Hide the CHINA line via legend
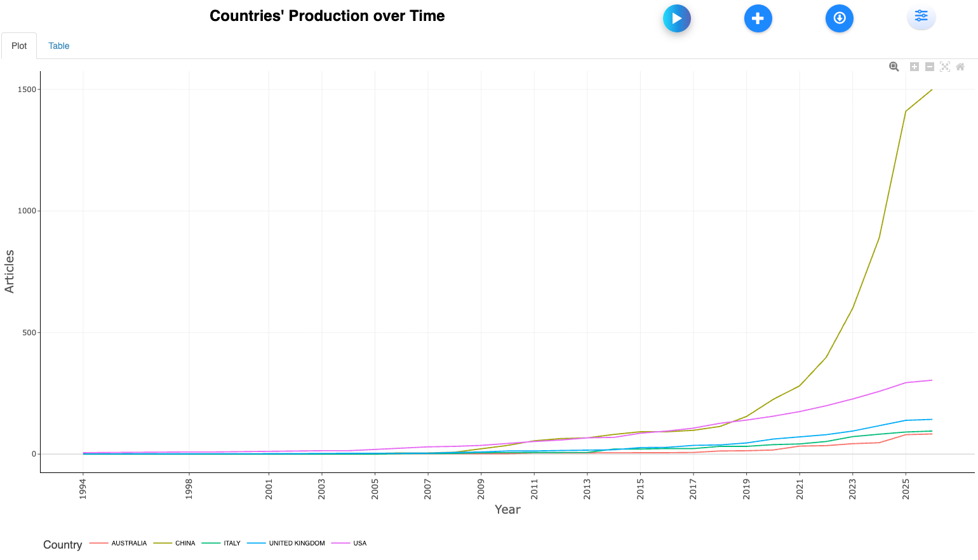This screenshot has width=978, height=560. (185, 543)
